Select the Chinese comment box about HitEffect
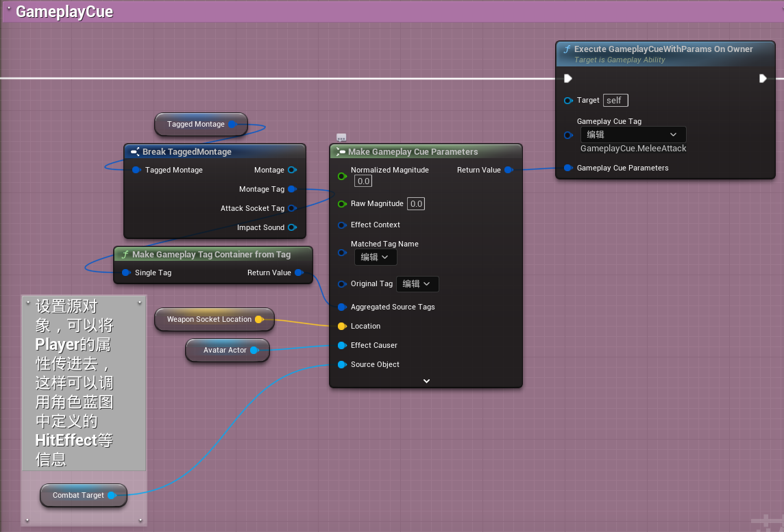Viewport: 784px width, 532px height. [x=84, y=382]
